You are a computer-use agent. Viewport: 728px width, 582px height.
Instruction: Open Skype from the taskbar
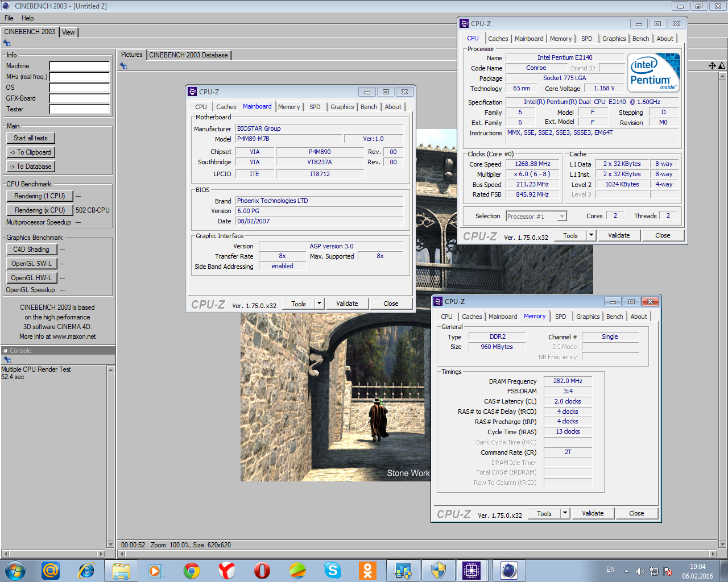click(333, 570)
